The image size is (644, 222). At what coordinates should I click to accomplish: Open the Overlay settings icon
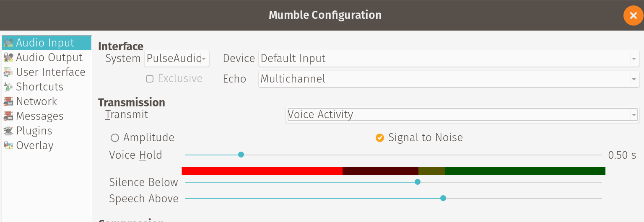8,145
